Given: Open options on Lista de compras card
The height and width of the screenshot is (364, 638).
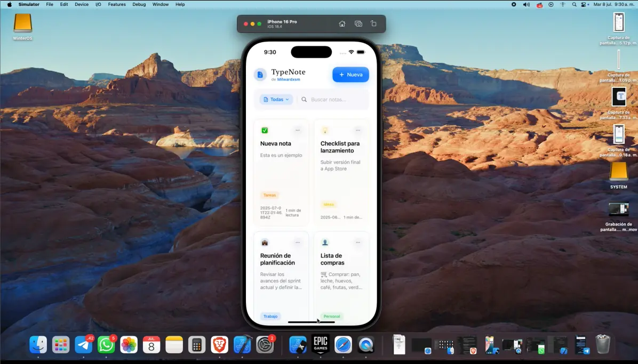Looking at the screenshot, I should (x=357, y=242).
